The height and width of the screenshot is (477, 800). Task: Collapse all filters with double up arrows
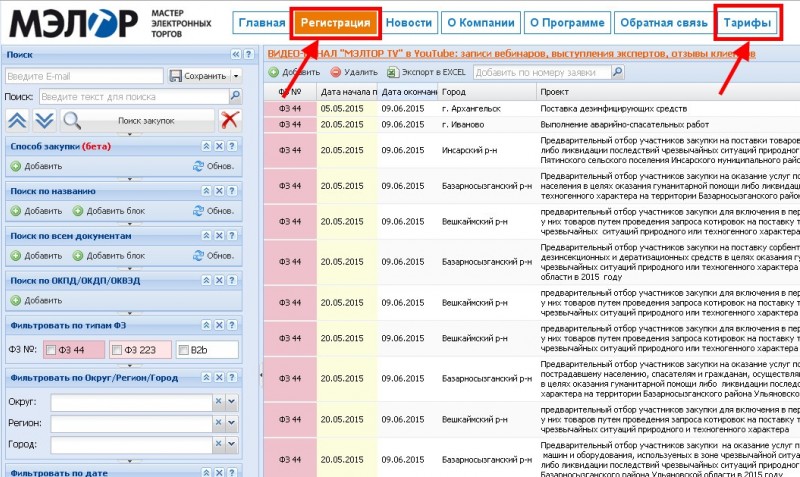click(x=17, y=120)
